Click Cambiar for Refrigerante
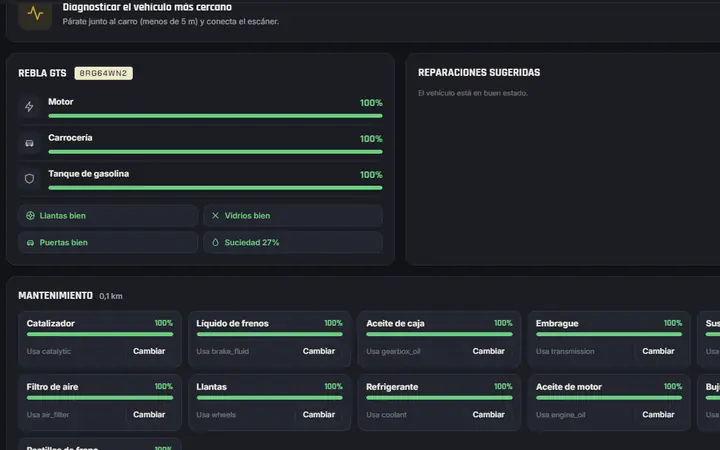720x450 pixels. [489, 414]
